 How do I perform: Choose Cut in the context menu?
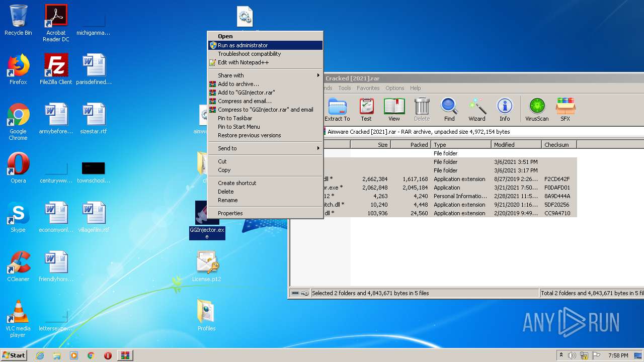pos(265,161)
